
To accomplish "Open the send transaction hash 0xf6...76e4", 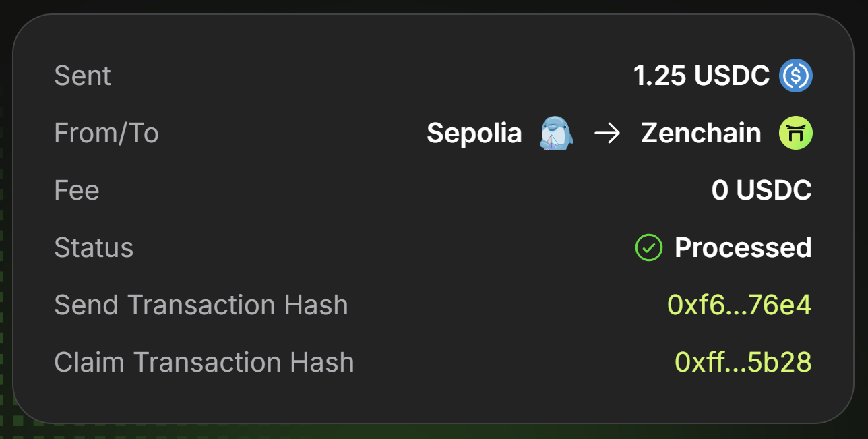I will coord(739,305).
